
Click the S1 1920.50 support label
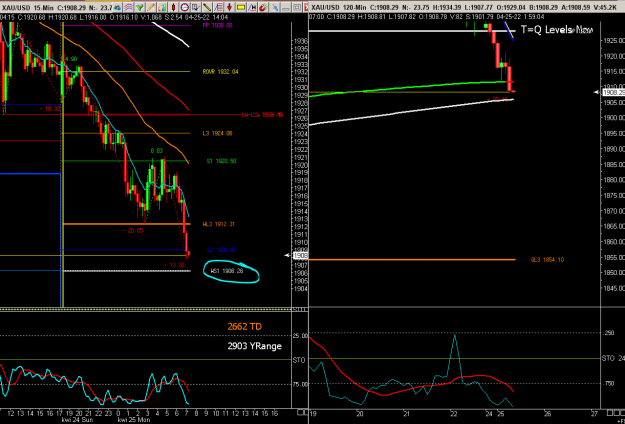click(221, 161)
